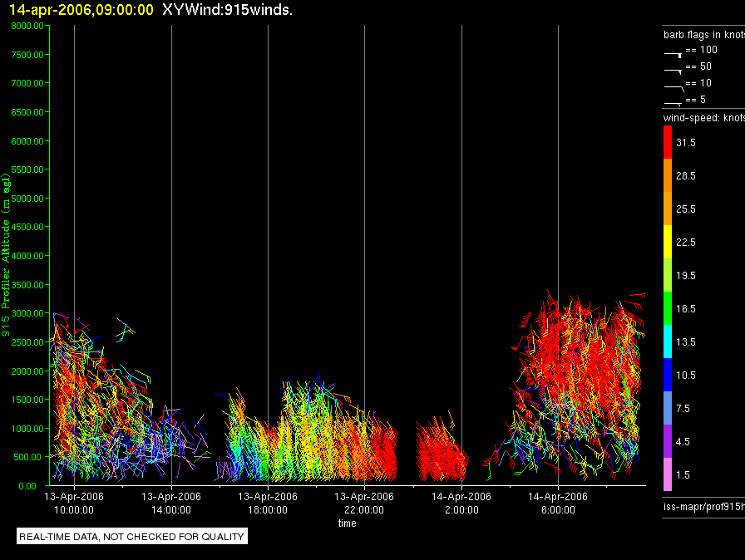
Task: Click the '915 Profiler Altitude (m agl)' axis title
Action: (6, 255)
